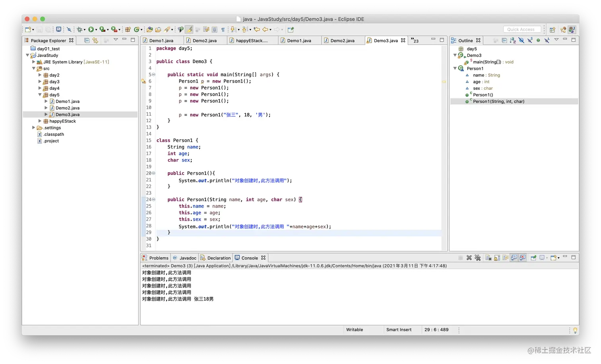Toggle Block Selection Mode icon

click(x=214, y=29)
